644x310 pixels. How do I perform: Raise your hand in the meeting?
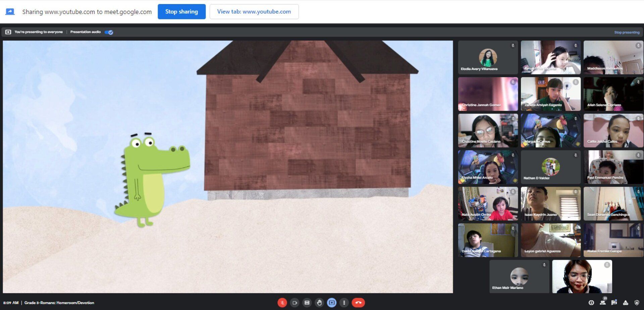point(319,303)
